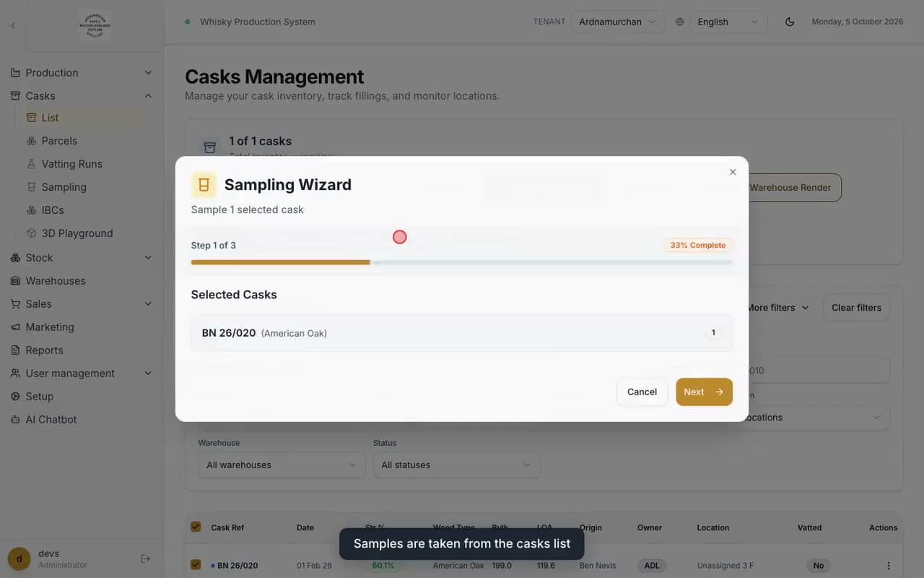Open the All statuses dropdown

click(x=456, y=465)
